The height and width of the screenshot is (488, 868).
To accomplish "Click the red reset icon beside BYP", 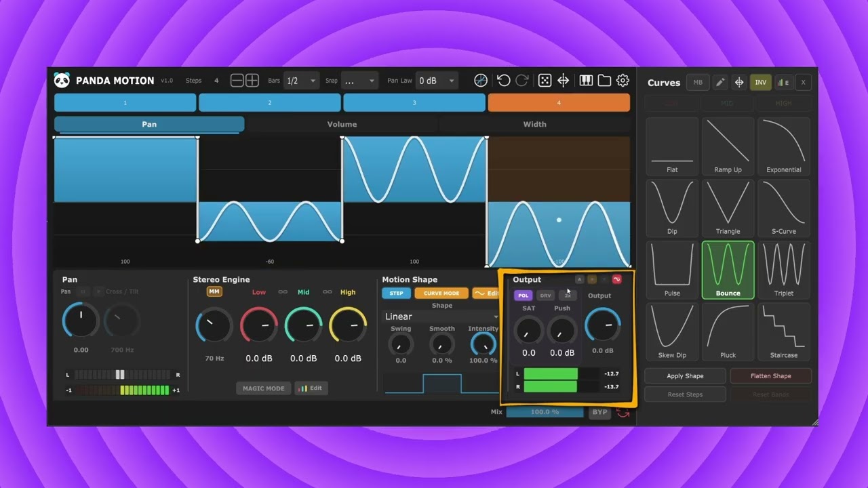I will coord(623,412).
